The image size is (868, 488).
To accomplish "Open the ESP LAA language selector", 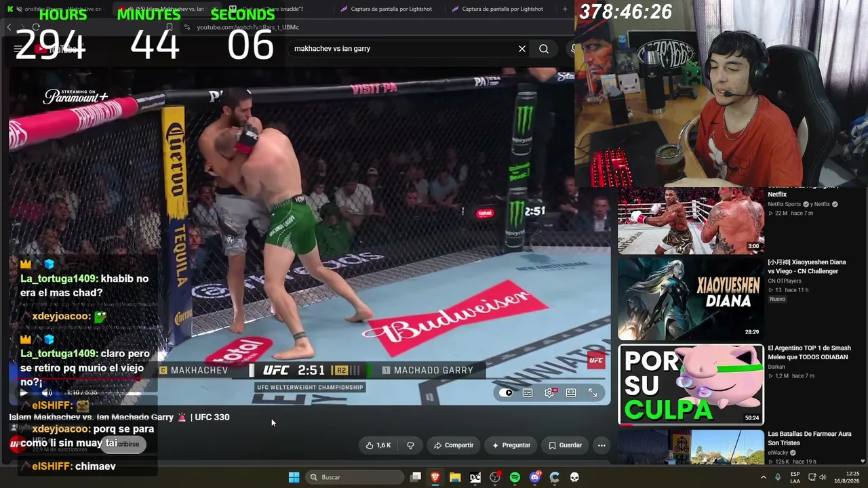I will point(795,477).
